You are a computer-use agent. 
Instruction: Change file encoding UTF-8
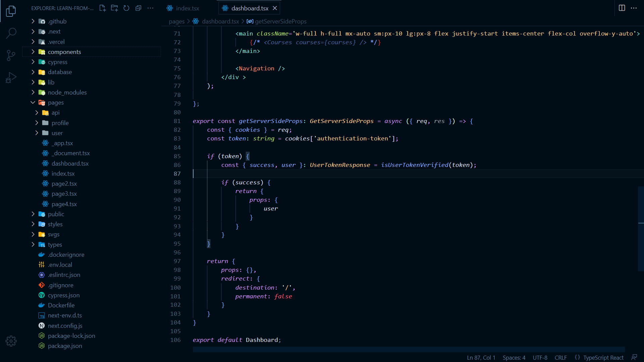coord(540,358)
